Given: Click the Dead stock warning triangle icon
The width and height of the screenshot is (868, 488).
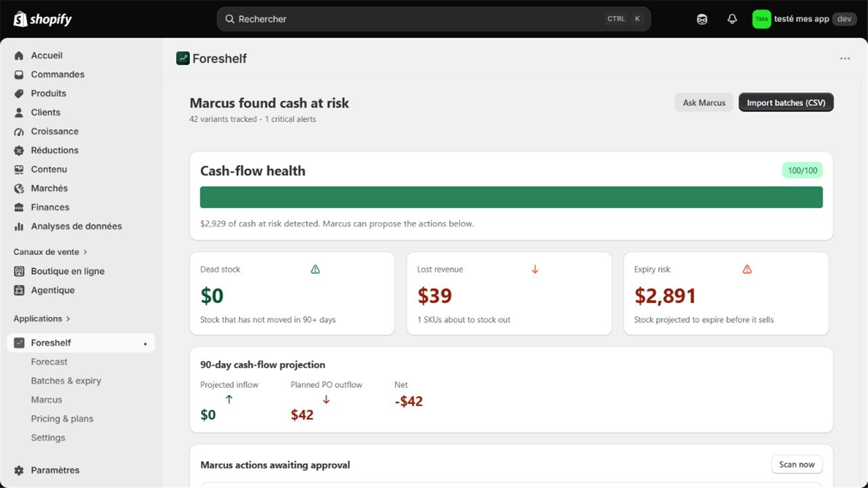Looking at the screenshot, I should click(315, 269).
